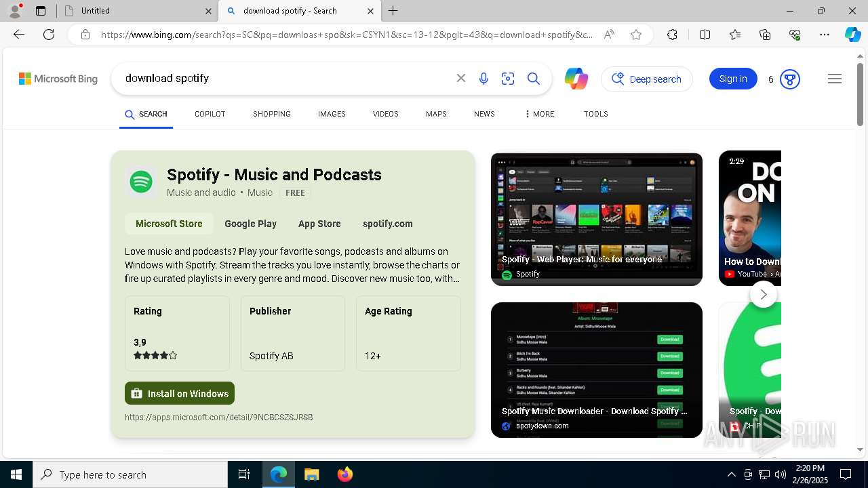Select the spotify.com source tab
The height and width of the screenshot is (488, 868).
pos(387,224)
